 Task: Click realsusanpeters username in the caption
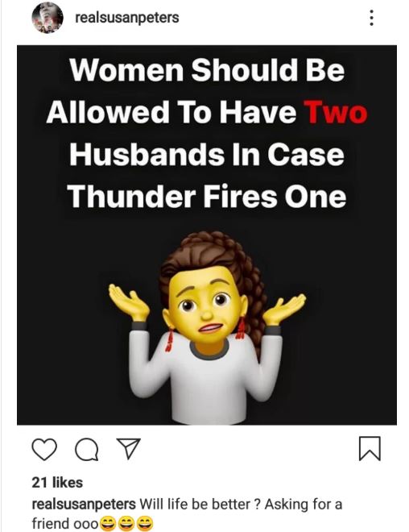(x=84, y=504)
